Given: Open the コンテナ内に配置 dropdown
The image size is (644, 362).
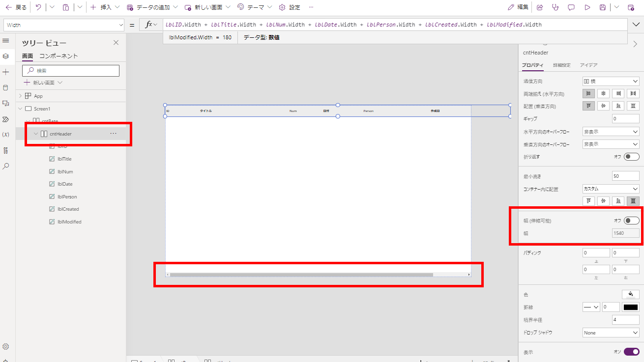Looking at the screenshot, I should tap(610, 189).
